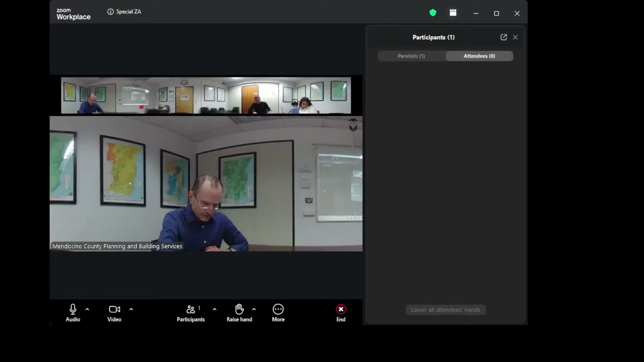Image resolution: width=644 pixels, height=362 pixels.
Task: Expand the Raise hand reactions arrow
Action: coord(254,309)
